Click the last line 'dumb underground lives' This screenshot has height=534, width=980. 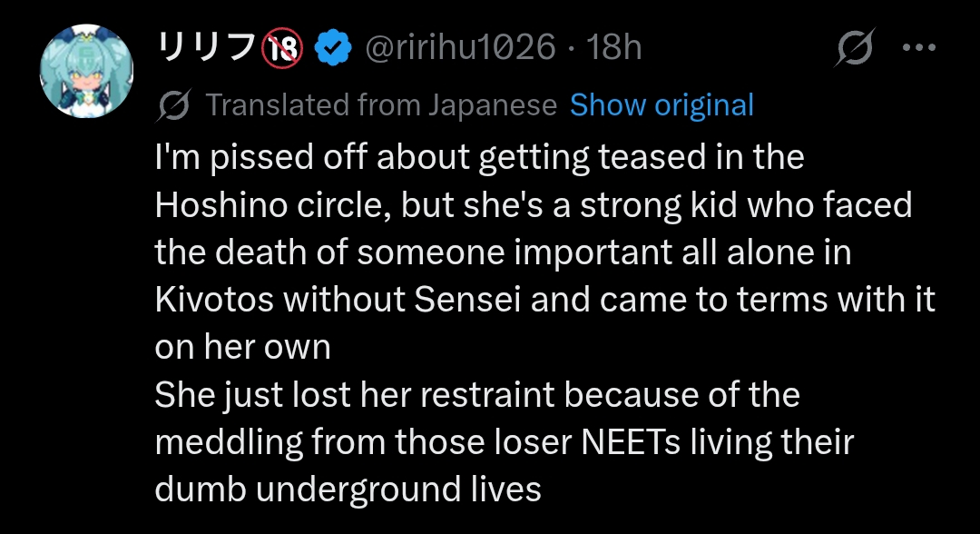tap(348, 490)
